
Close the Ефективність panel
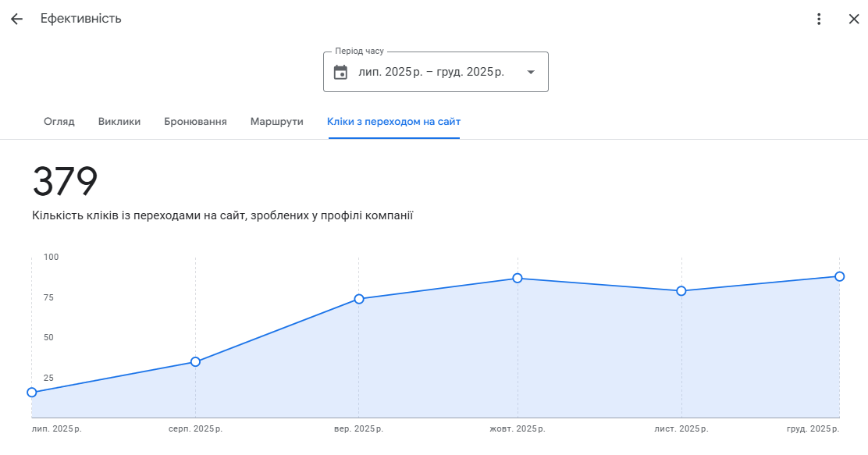pos(853,19)
